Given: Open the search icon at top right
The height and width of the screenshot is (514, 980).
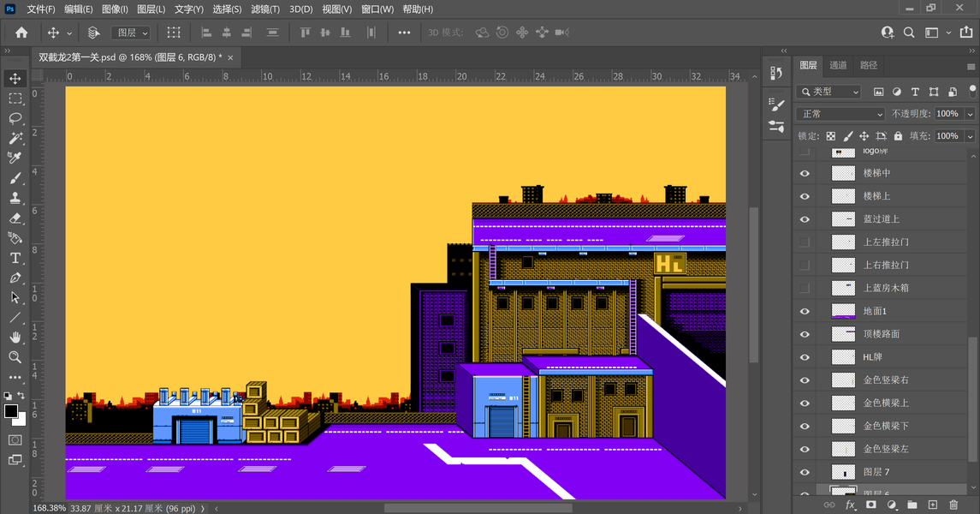Looking at the screenshot, I should (x=909, y=33).
